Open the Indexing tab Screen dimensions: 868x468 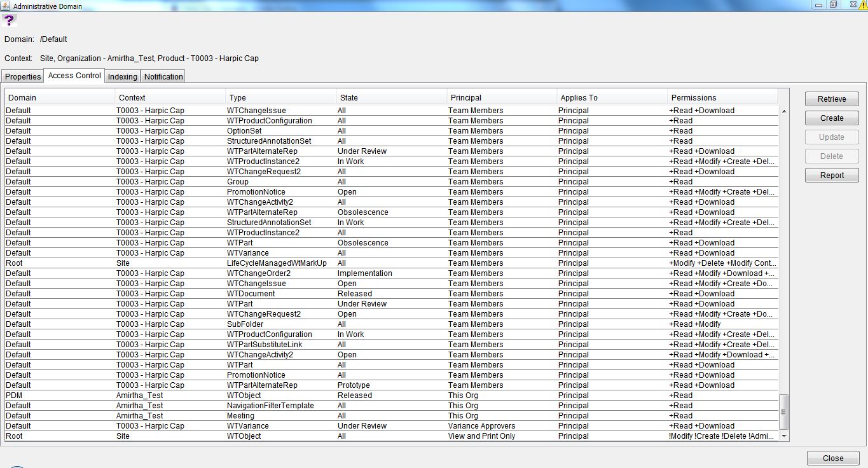coord(123,76)
